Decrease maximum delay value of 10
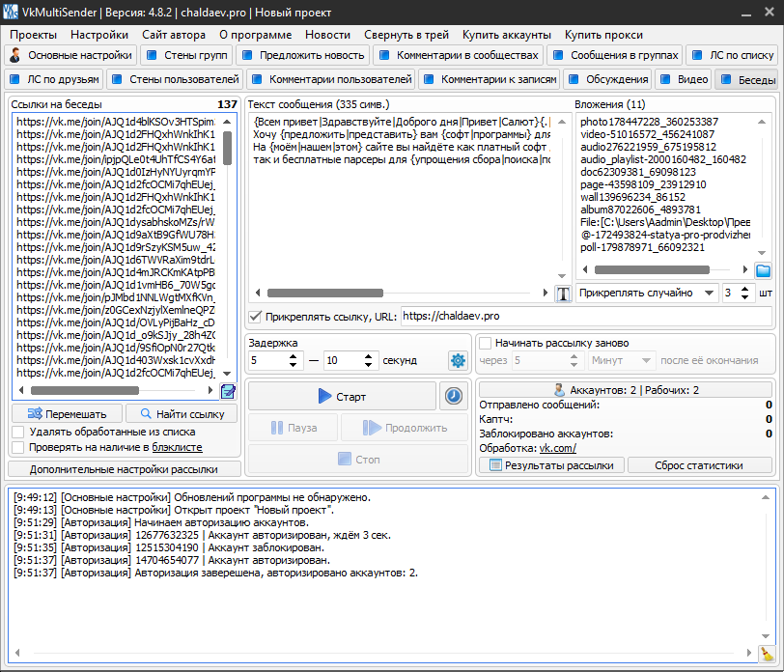This screenshot has height=672, width=784. 368,365
